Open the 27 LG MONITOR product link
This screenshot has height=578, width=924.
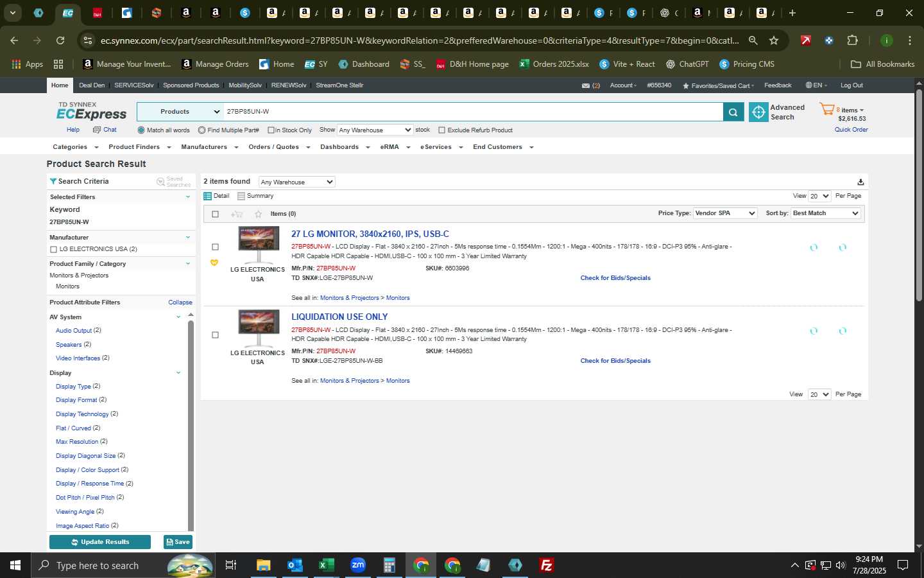(x=370, y=234)
